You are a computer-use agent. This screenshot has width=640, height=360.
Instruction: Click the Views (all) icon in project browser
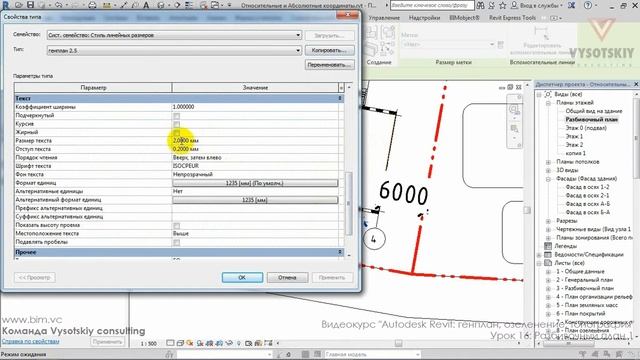coord(548,94)
